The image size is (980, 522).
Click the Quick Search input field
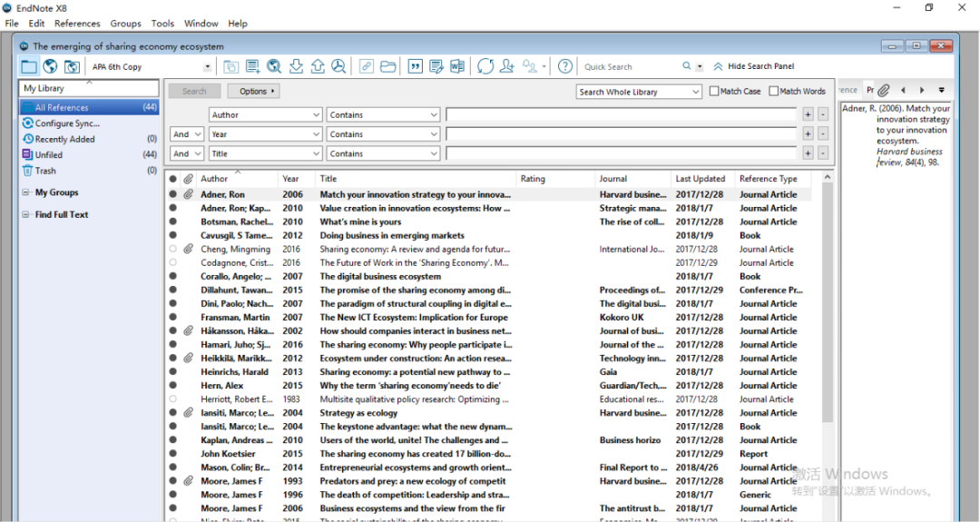630,67
